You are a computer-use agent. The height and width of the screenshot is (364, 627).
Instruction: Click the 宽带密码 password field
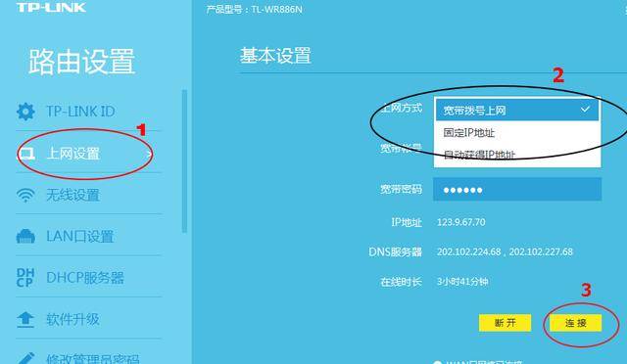tap(517, 190)
